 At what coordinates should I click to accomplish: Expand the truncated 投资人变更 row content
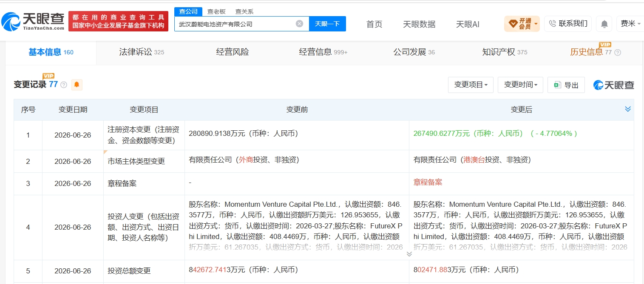pyautogui.click(x=409, y=254)
